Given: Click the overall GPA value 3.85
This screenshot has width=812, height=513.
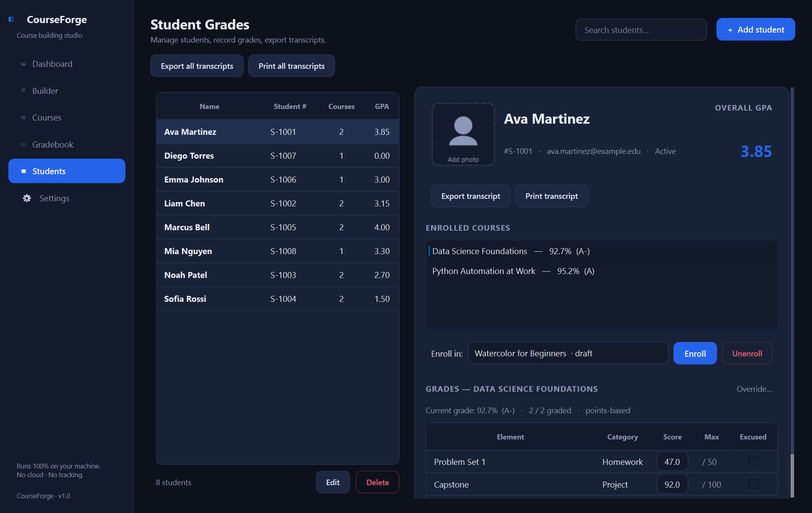Looking at the screenshot, I should (756, 151).
